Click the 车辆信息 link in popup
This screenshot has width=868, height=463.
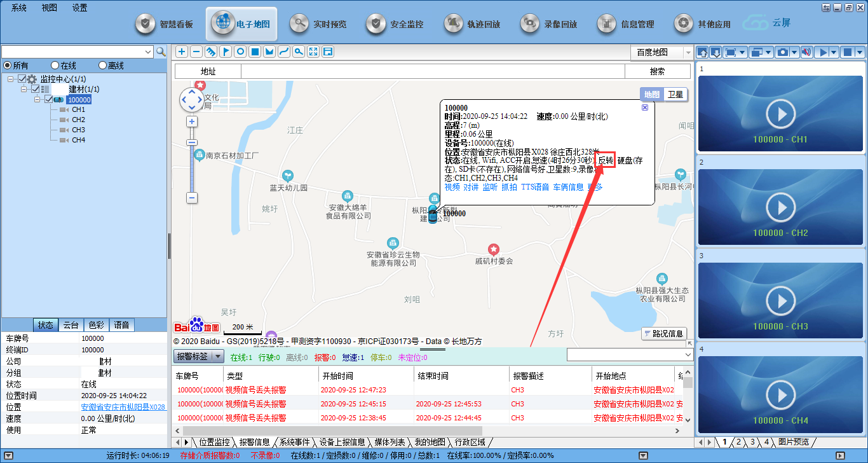[568, 187]
